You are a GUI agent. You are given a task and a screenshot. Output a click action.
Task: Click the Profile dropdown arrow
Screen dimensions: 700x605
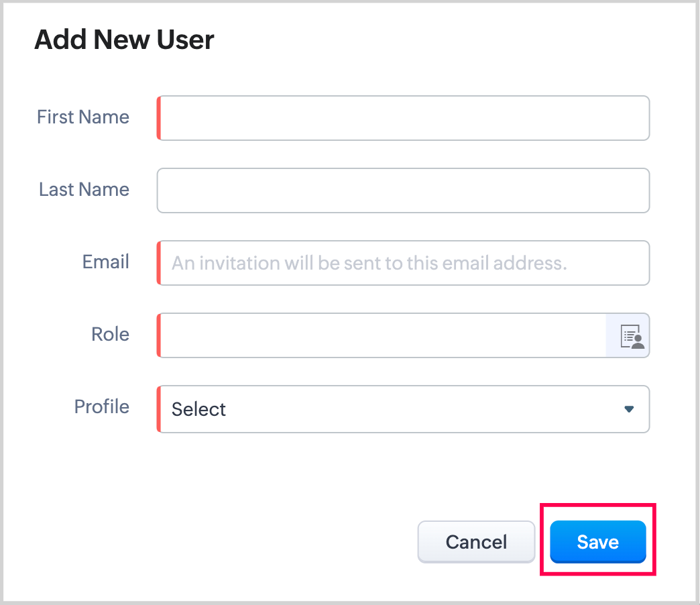pos(629,409)
